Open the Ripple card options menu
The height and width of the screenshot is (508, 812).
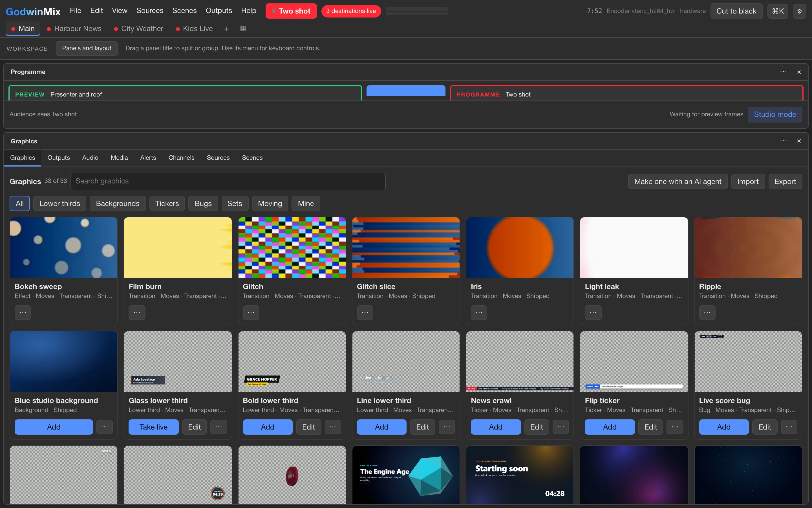pyautogui.click(x=707, y=312)
